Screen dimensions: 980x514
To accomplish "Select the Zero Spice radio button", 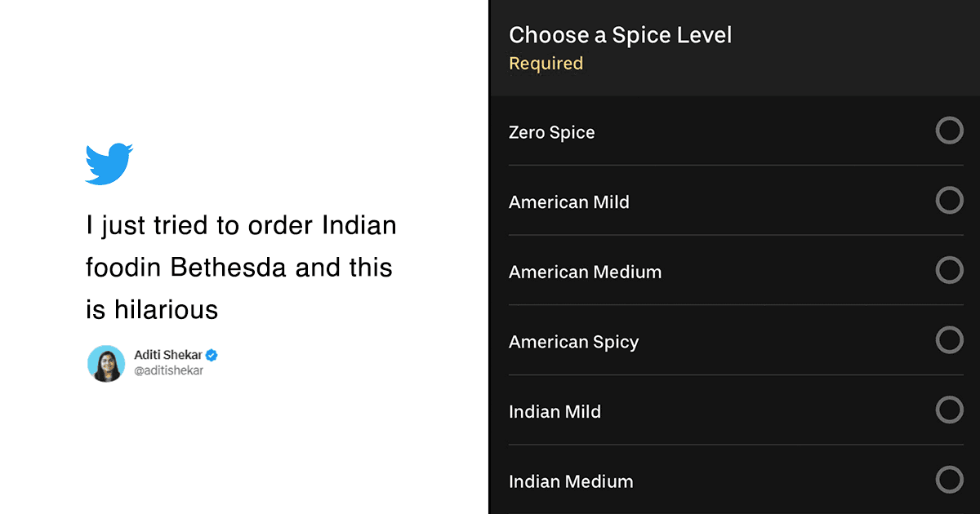I will click(x=950, y=130).
